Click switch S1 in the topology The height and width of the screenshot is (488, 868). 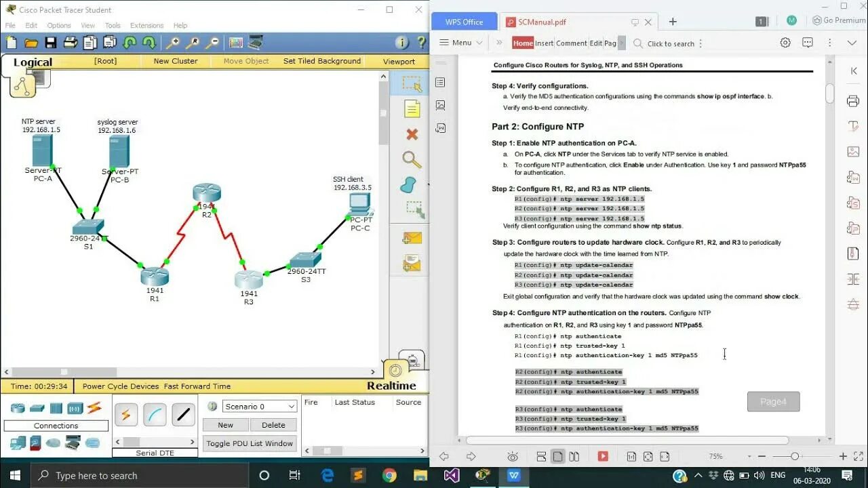click(x=88, y=227)
